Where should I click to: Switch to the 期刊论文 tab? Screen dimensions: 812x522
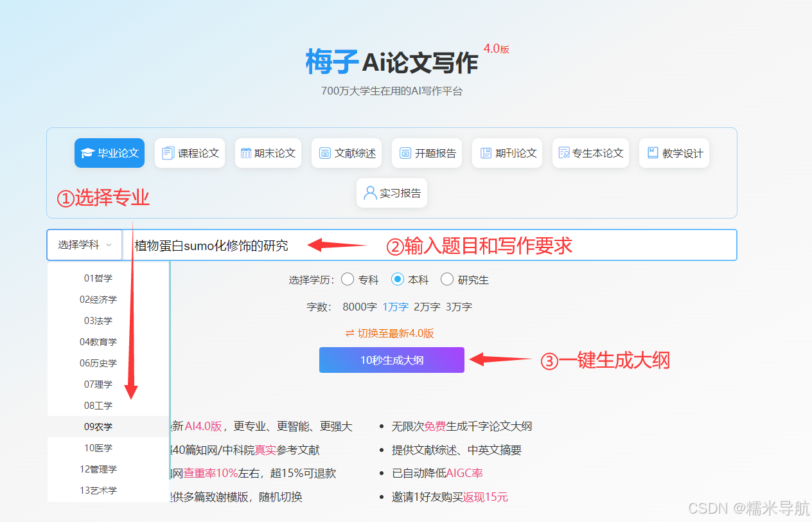[x=507, y=153]
